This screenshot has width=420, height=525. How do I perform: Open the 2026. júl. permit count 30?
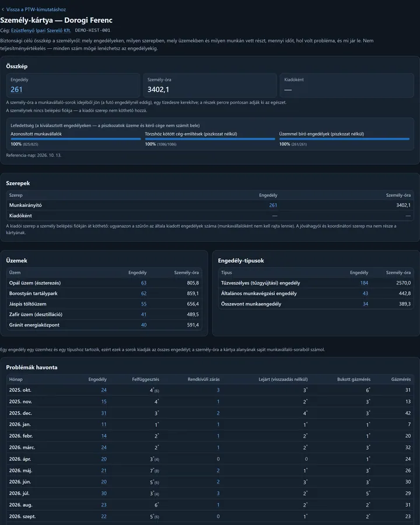tap(104, 493)
